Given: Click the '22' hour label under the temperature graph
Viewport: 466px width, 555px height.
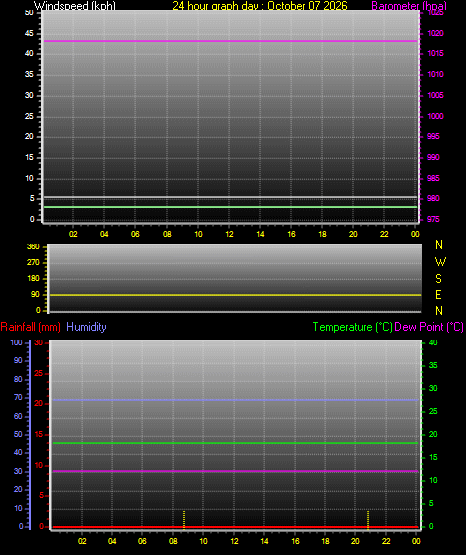Looking at the screenshot, I should [386, 541].
